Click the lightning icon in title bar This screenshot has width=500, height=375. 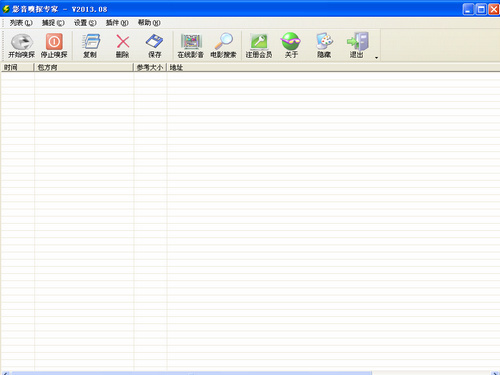click(6, 9)
